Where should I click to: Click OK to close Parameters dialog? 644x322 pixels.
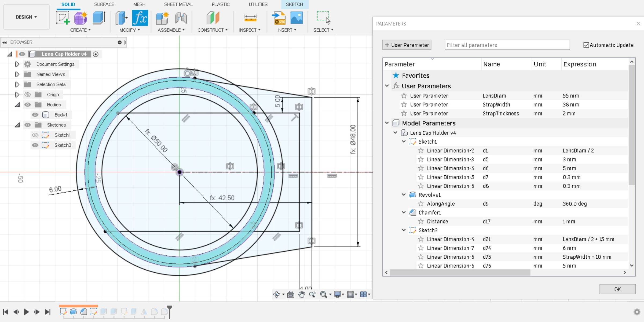(x=617, y=289)
